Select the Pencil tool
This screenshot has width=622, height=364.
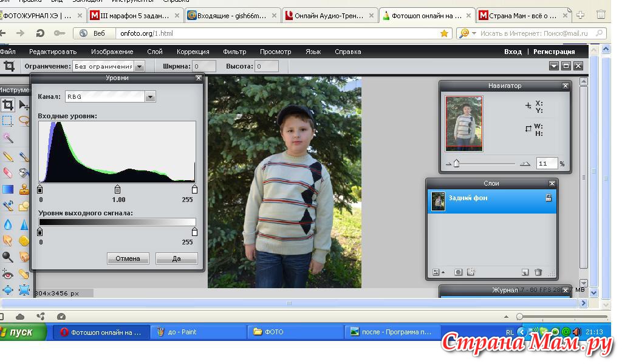pyautogui.click(x=8, y=157)
